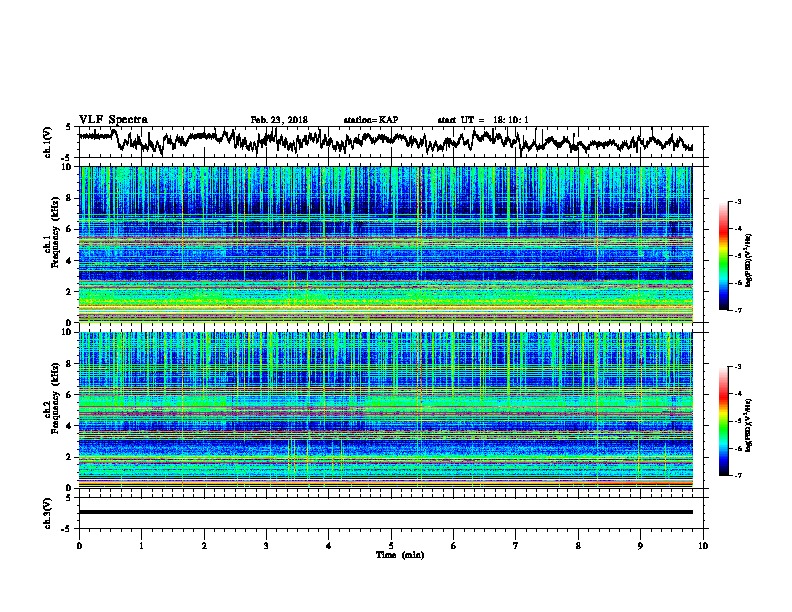Image resolution: width=792 pixels, height=612 pixels.
Task: Click the ch.1 voltage waveform trace
Action: (x=386, y=141)
